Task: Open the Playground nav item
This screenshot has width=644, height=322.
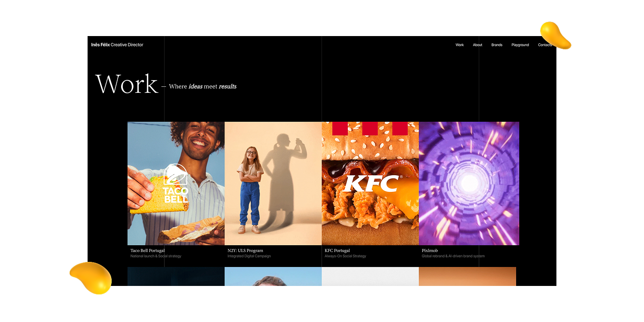Action: pos(520,45)
